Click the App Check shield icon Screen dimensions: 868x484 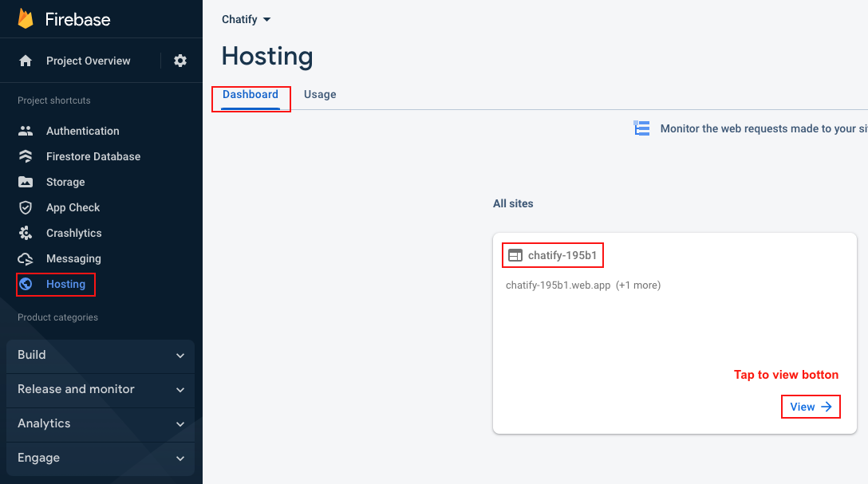pyautogui.click(x=26, y=207)
